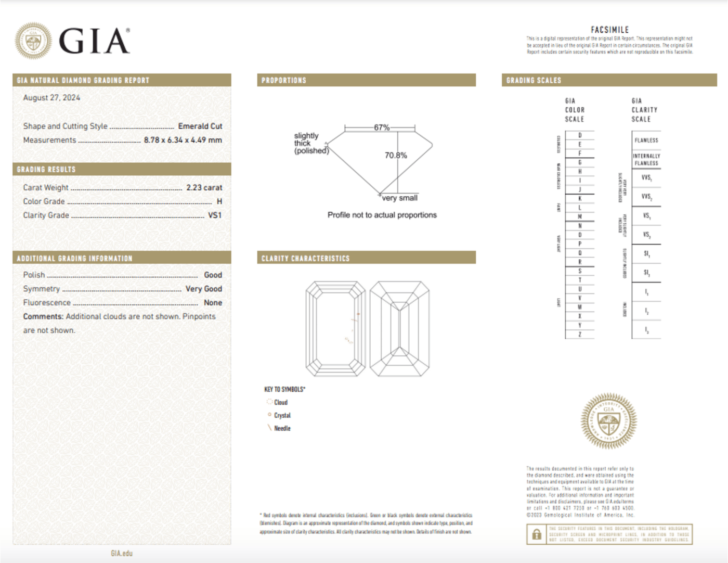Click VS2 on the clarity scale
Screen dimensions: 728x563
(646, 235)
